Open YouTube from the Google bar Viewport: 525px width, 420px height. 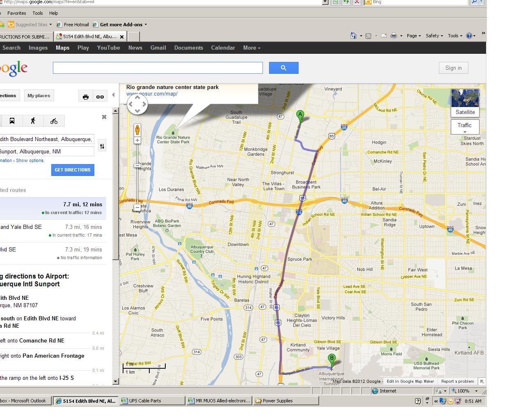point(109,48)
